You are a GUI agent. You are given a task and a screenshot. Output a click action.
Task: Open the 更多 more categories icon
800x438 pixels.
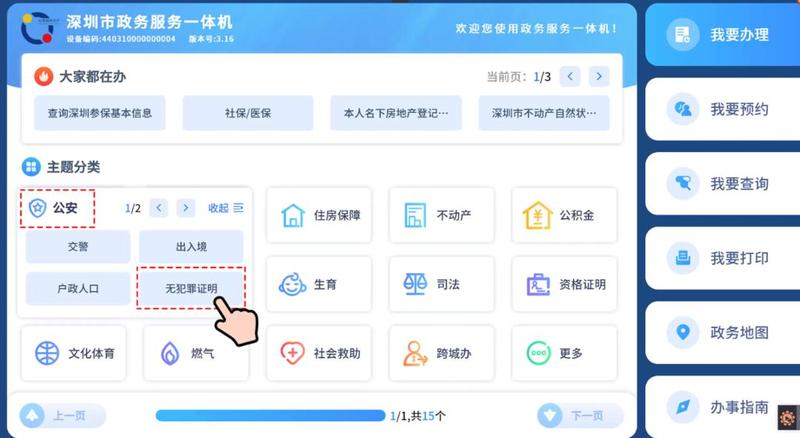pyautogui.click(x=538, y=353)
